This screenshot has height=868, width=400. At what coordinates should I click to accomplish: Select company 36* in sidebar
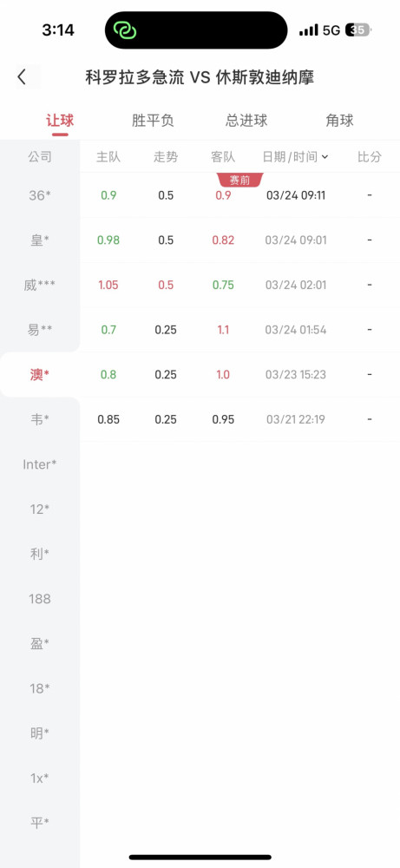pyautogui.click(x=40, y=194)
